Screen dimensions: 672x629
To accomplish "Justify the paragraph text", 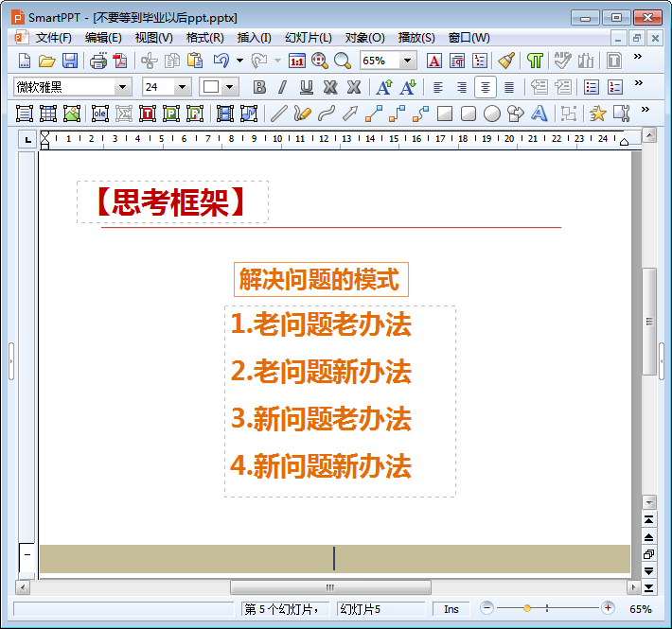I will pos(509,87).
